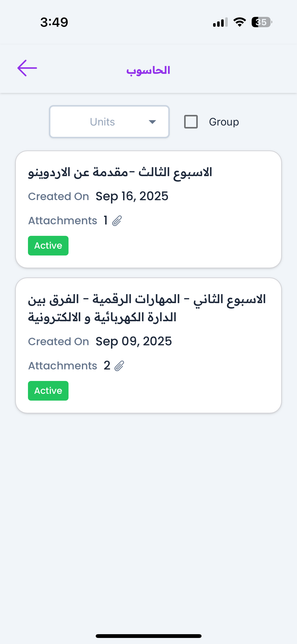Tap the Wi-Fi status icon
Viewport: 297px width, 644px height.
(240, 22)
